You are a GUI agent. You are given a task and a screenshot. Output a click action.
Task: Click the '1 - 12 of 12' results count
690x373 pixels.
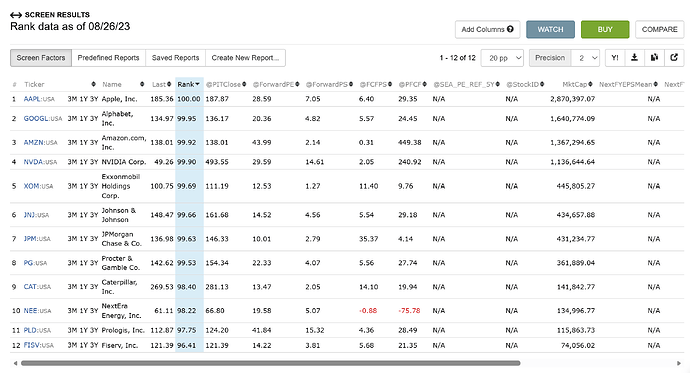[x=458, y=58]
